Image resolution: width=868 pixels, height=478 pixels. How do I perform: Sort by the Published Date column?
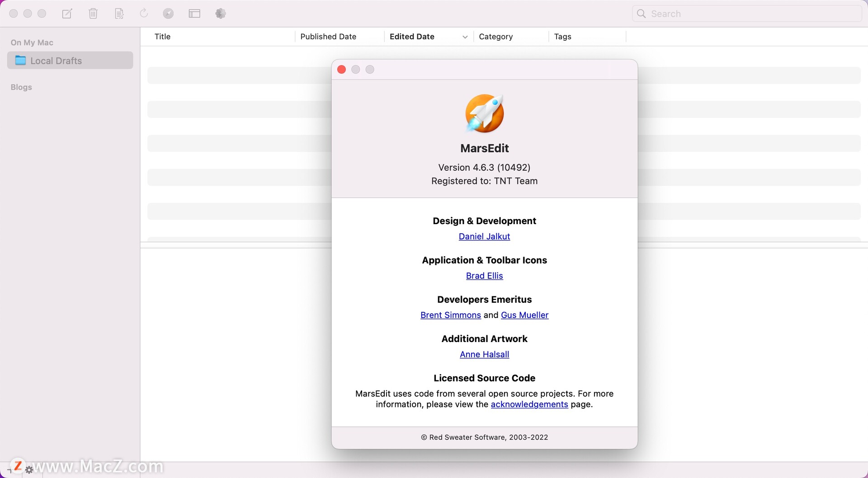[328, 37]
